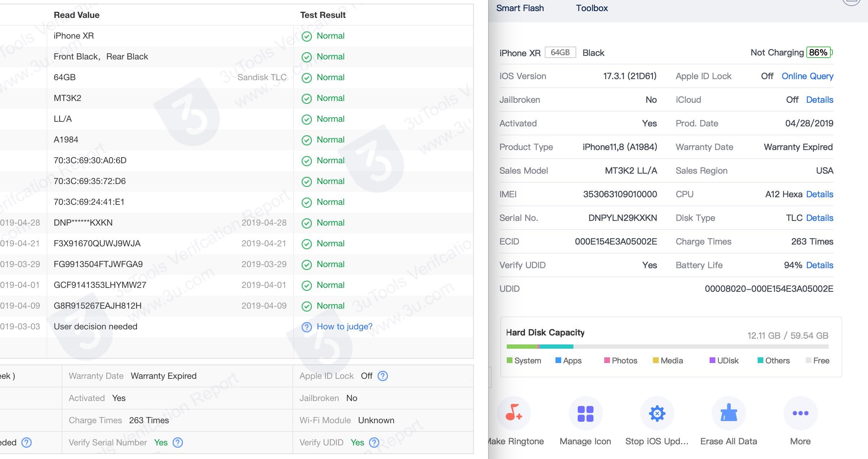Launch Stop iOS Update tool
The width and height of the screenshot is (868, 459).
657,414
